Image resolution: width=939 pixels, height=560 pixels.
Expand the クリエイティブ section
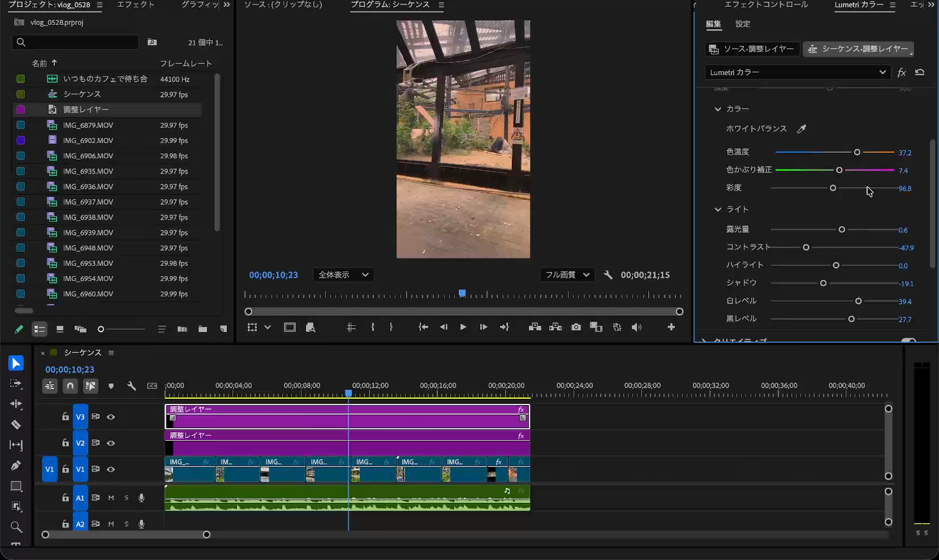click(704, 341)
